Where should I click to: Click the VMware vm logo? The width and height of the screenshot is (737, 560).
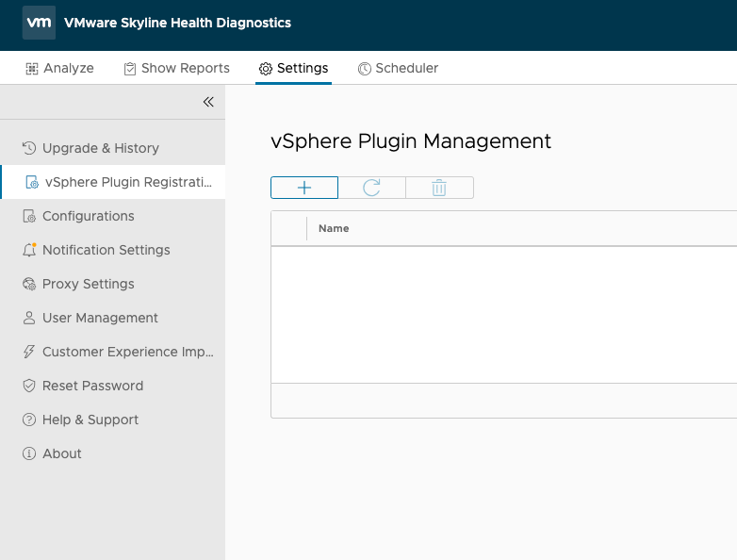coord(39,23)
